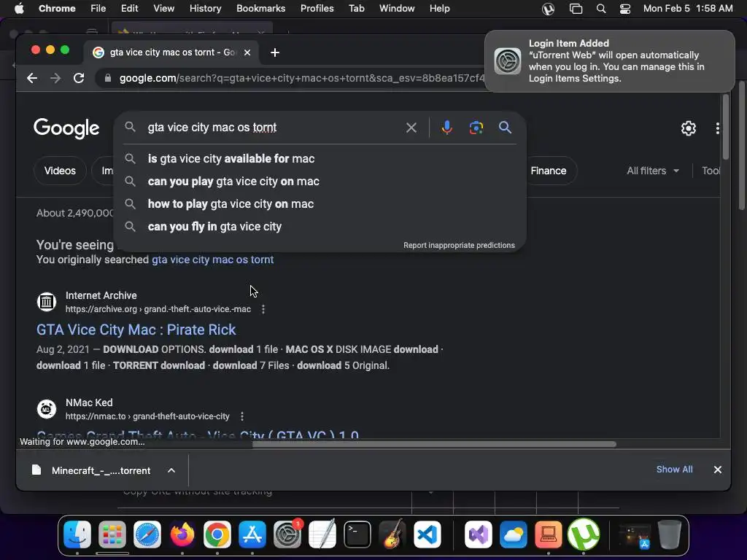Click the menu bar clock Mon Feb 5

point(687,9)
